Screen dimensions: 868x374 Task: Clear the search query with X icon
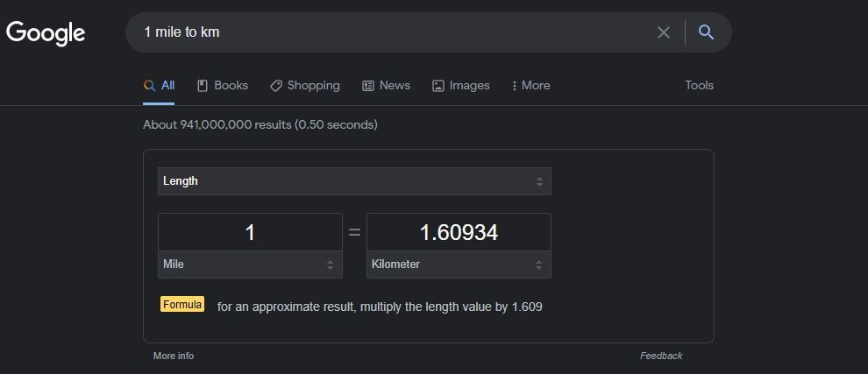tap(663, 32)
